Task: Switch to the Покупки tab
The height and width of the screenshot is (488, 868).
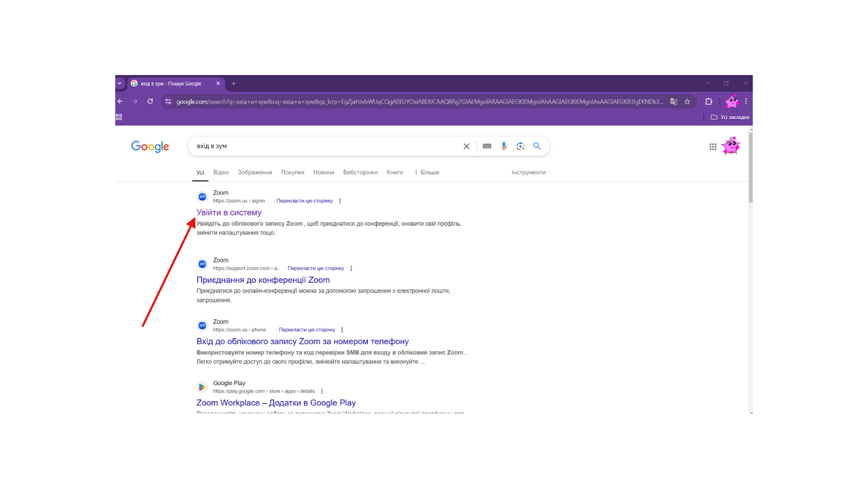Action: click(x=292, y=172)
